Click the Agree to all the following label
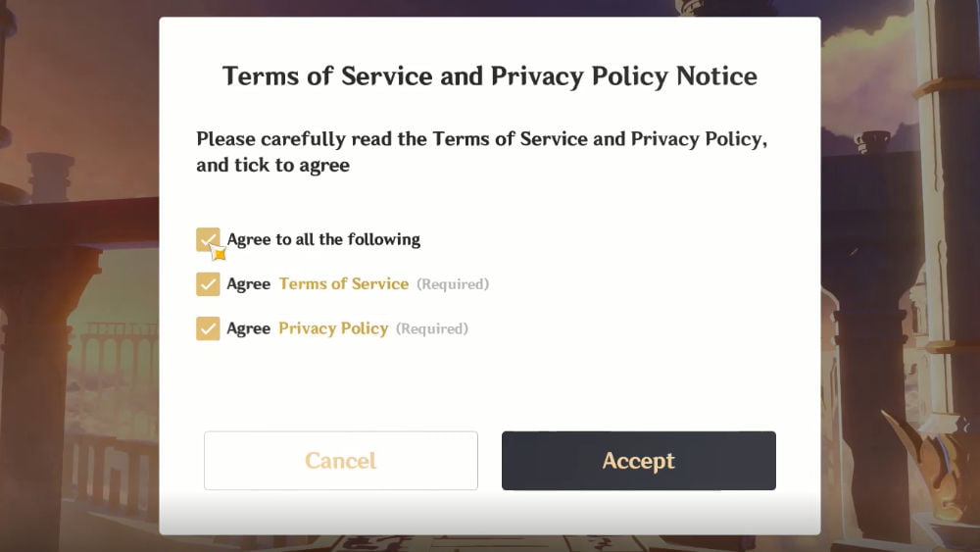The image size is (980, 552). 323,239
